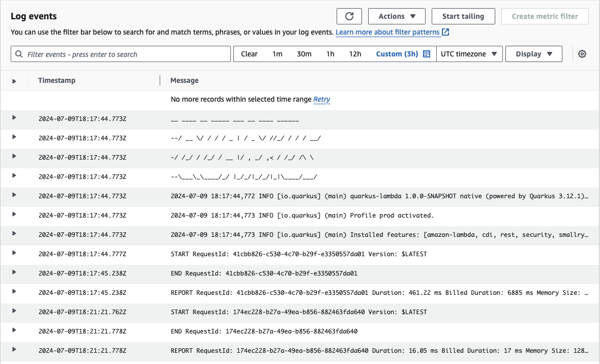Click the Retry link

click(x=321, y=99)
